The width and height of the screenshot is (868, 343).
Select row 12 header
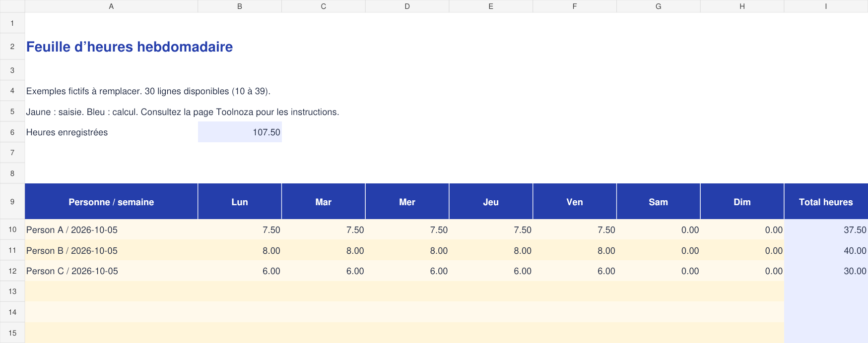12,271
